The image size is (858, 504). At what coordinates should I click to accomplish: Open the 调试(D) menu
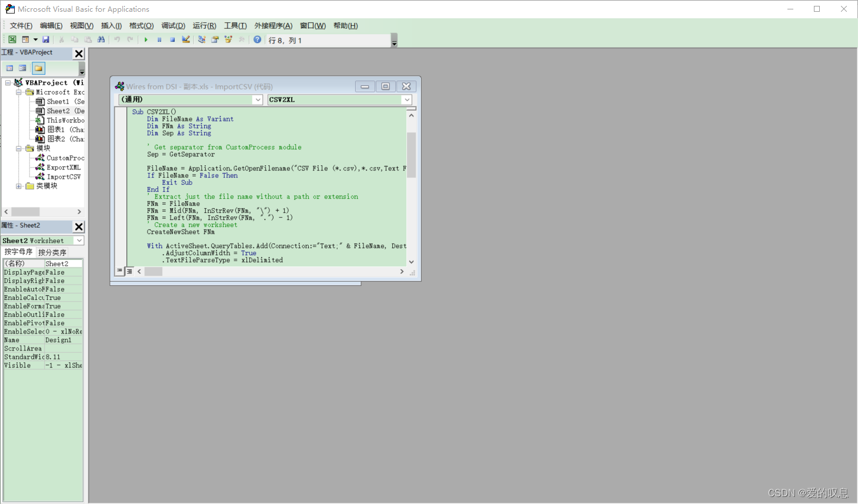(x=173, y=25)
